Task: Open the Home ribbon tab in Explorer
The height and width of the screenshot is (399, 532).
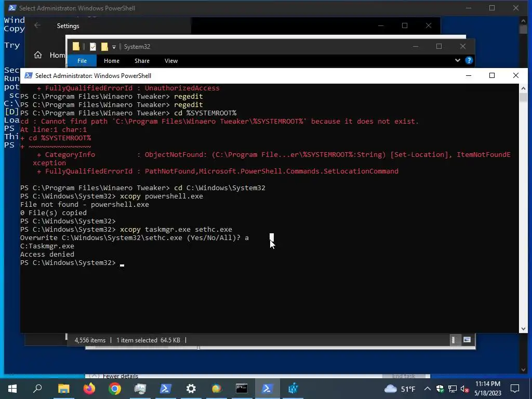Action: 112,61
